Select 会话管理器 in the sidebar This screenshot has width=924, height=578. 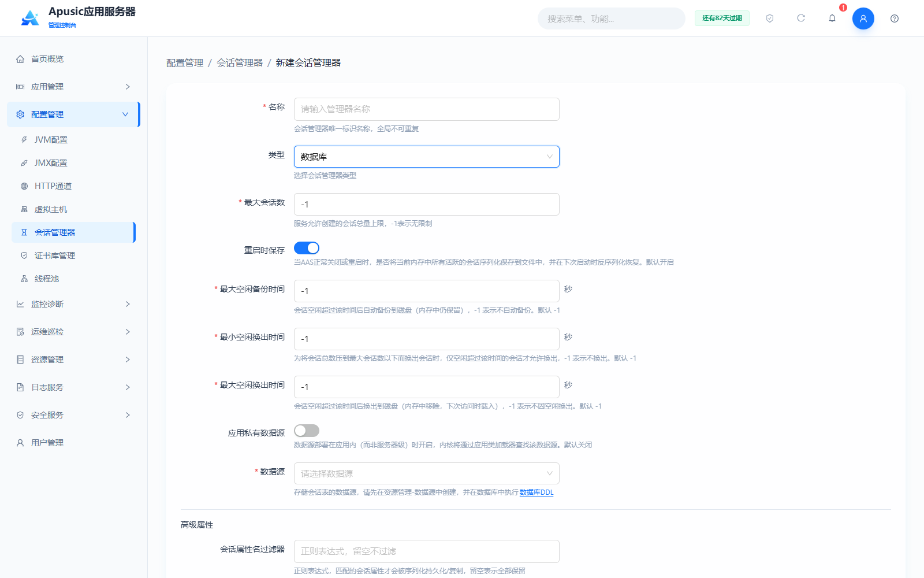click(x=73, y=232)
